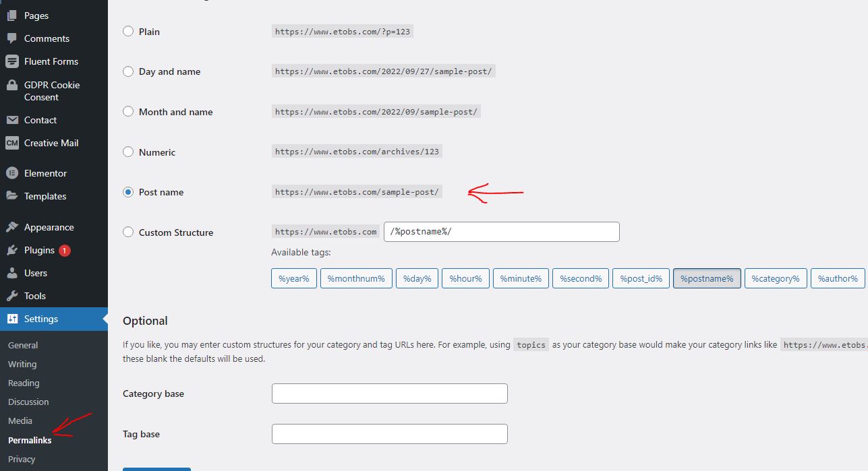Insert the %post_id% structure tag
Screen dimensions: 868x471
point(641,278)
